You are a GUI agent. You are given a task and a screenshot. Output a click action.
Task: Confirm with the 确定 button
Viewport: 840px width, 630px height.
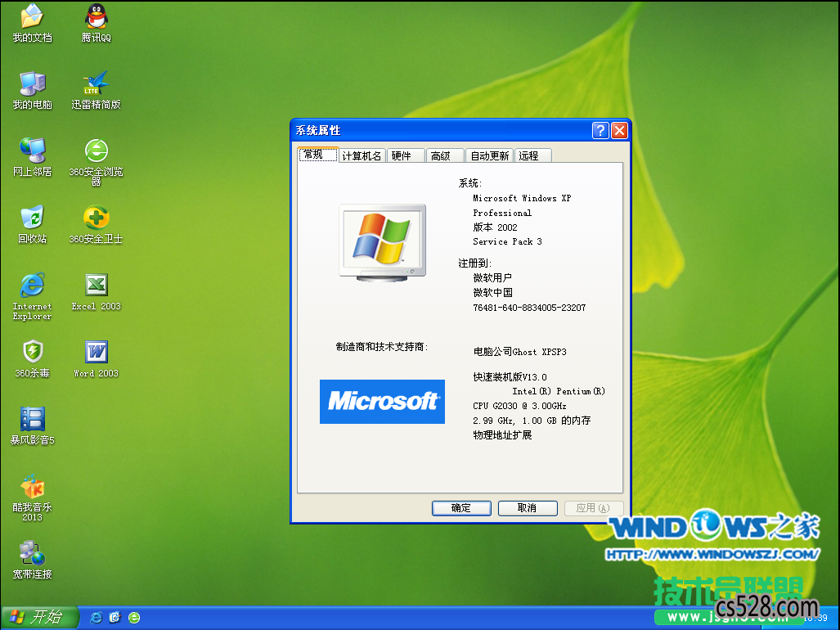[461, 508]
